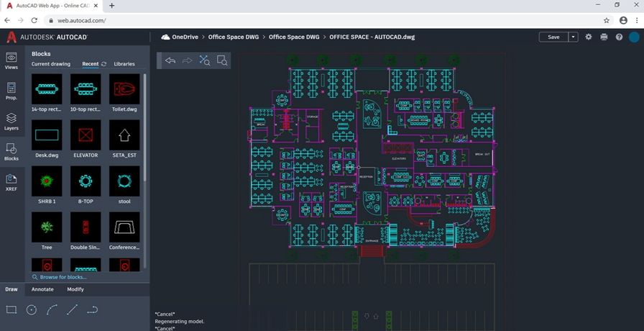This screenshot has height=331, width=644.
Task: Select the 8-TOP block thumbnail
Action: click(x=86, y=181)
